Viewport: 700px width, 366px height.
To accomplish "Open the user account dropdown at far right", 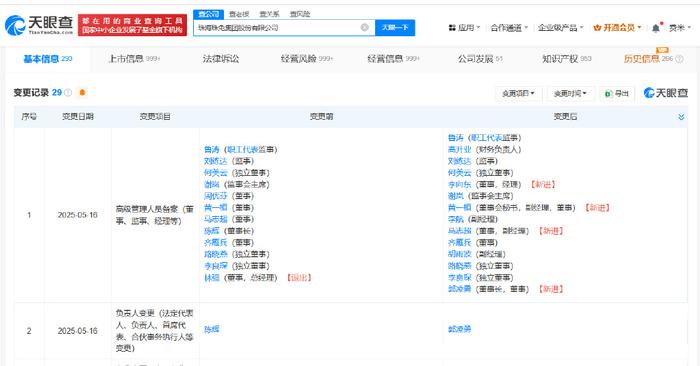I will tap(679, 28).
